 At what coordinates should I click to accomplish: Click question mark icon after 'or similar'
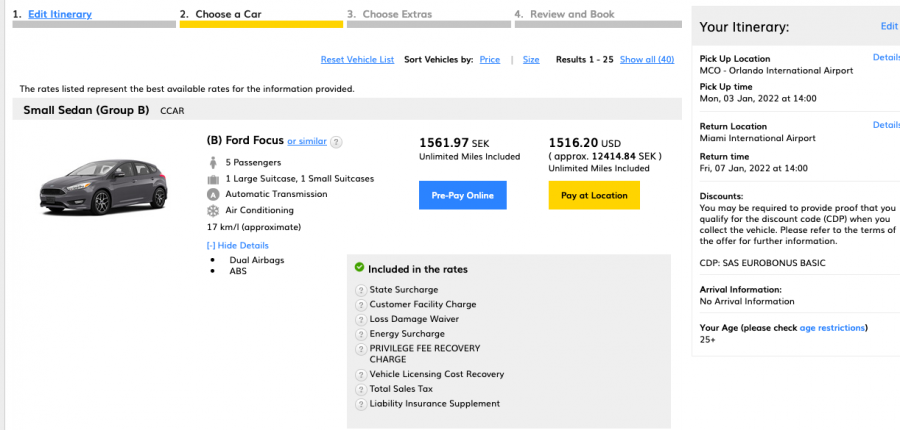coord(336,142)
